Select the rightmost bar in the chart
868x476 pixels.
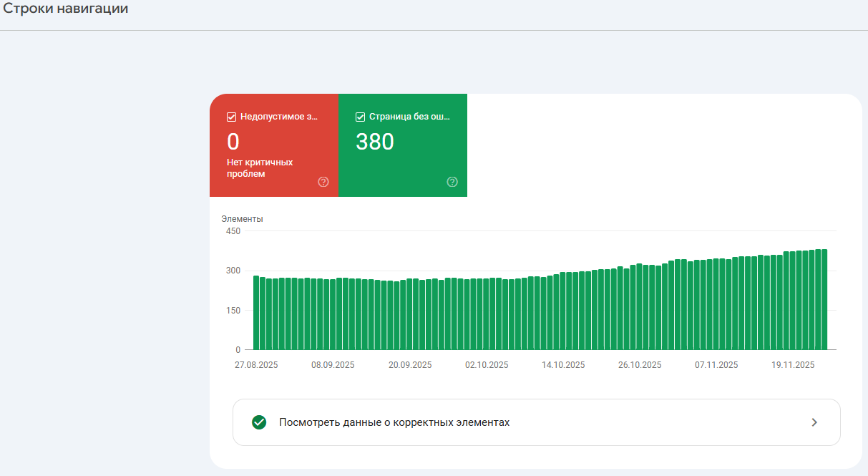coord(824,299)
